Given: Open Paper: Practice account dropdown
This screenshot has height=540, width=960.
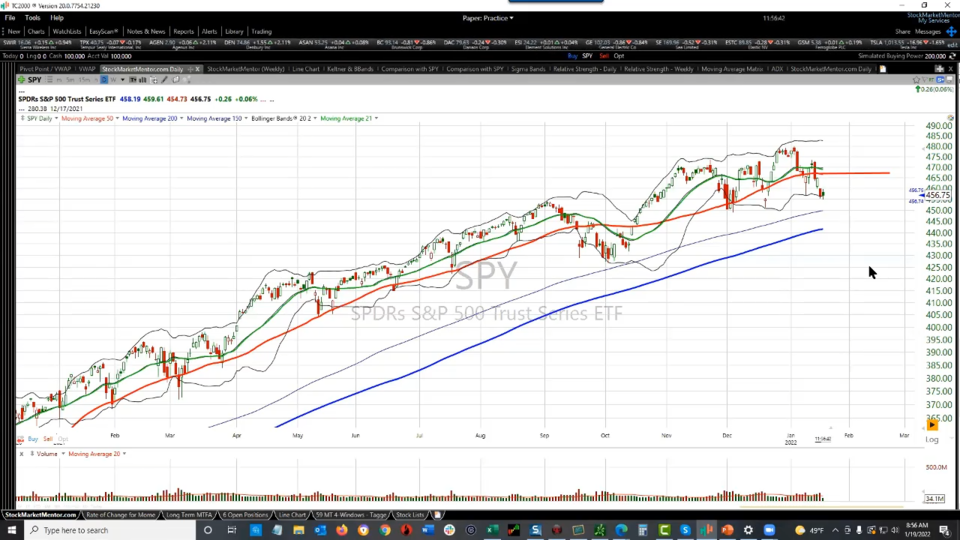Looking at the screenshot, I should (x=488, y=18).
